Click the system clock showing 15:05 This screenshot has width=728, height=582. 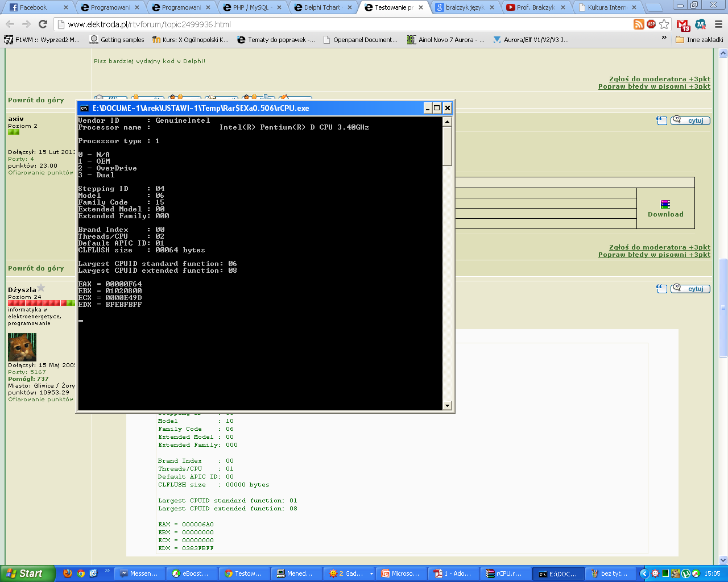coord(712,573)
